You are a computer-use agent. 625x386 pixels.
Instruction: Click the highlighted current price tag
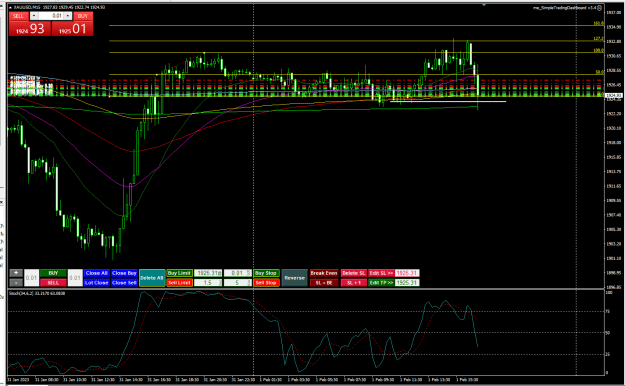tap(614, 96)
